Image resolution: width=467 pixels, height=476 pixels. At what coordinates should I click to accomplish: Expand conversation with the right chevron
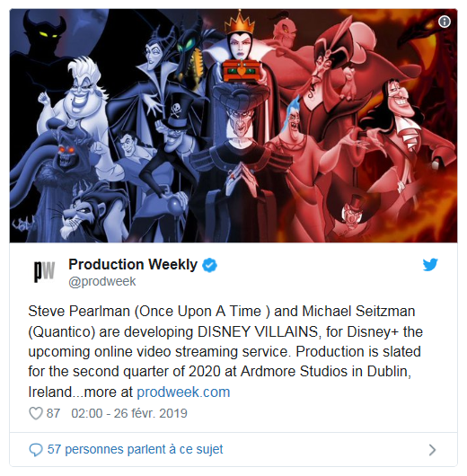pyautogui.click(x=432, y=450)
